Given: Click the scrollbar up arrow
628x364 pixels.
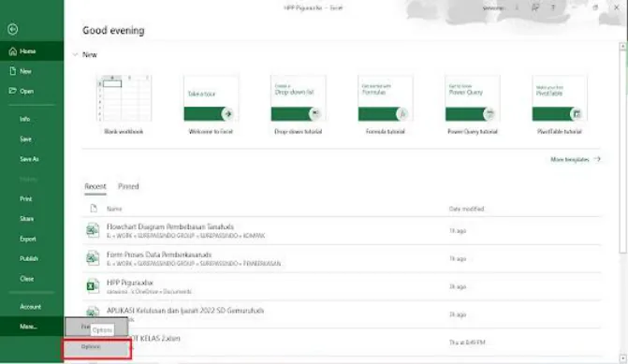Looking at the screenshot, I should pyautogui.click(x=622, y=47).
